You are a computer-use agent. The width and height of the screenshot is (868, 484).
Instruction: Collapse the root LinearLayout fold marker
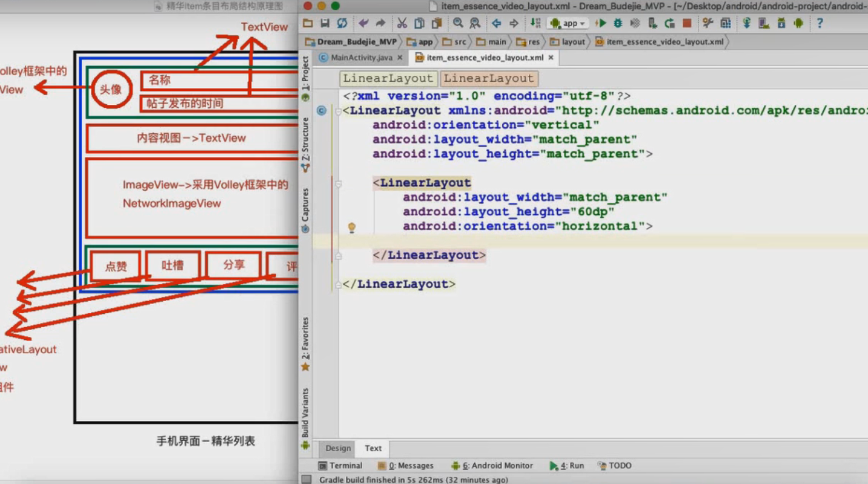click(339, 111)
